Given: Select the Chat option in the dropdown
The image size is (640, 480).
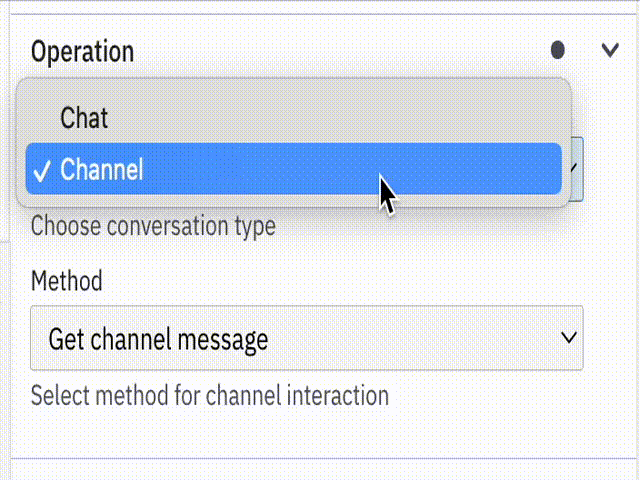Looking at the screenshot, I should point(293,118).
